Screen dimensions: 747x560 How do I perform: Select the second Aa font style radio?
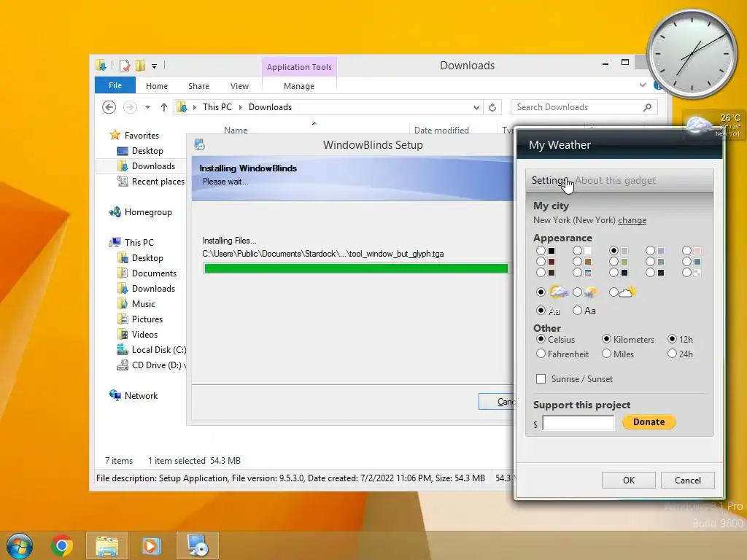click(578, 311)
